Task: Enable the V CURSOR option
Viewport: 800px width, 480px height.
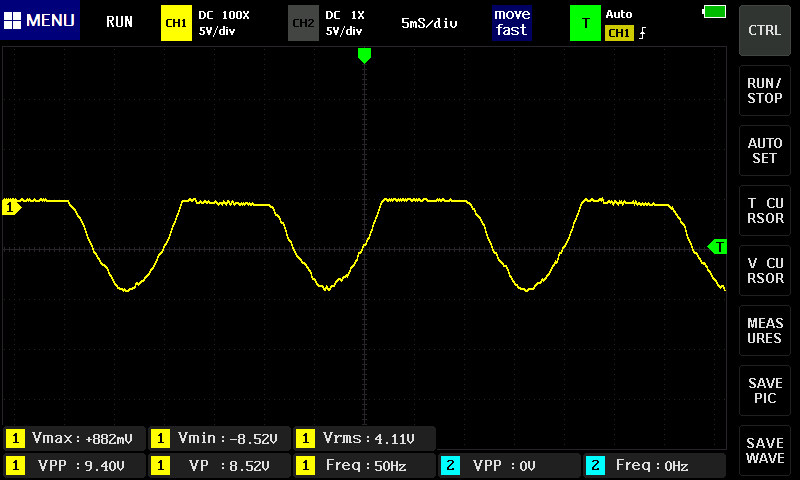Action: click(765, 271)
